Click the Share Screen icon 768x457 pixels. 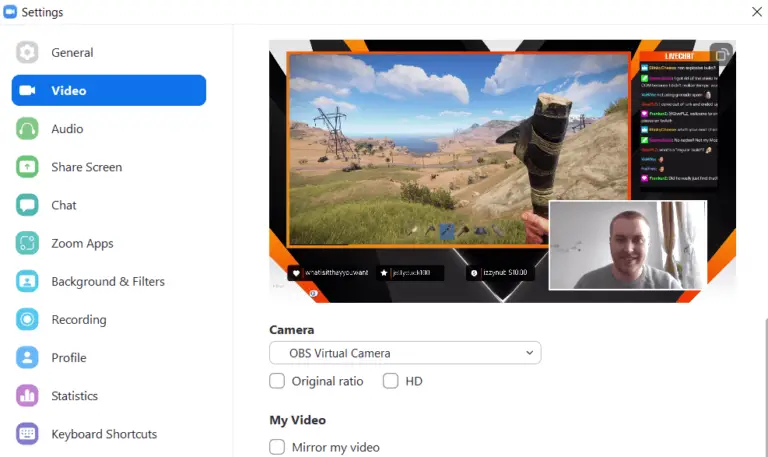click(27, 167)
